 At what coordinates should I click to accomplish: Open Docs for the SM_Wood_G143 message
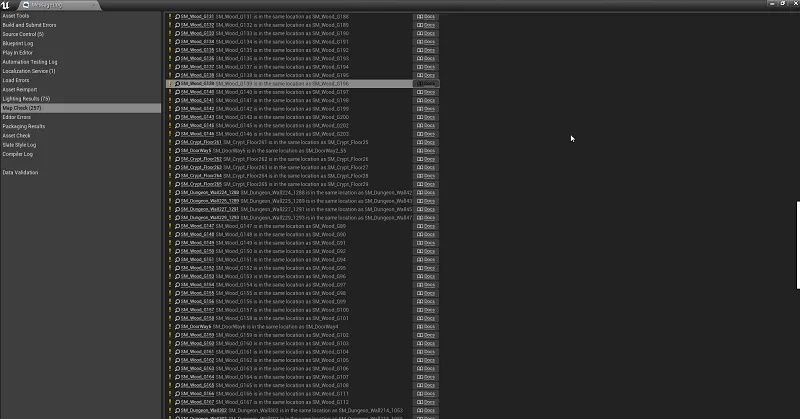[426, 117]
